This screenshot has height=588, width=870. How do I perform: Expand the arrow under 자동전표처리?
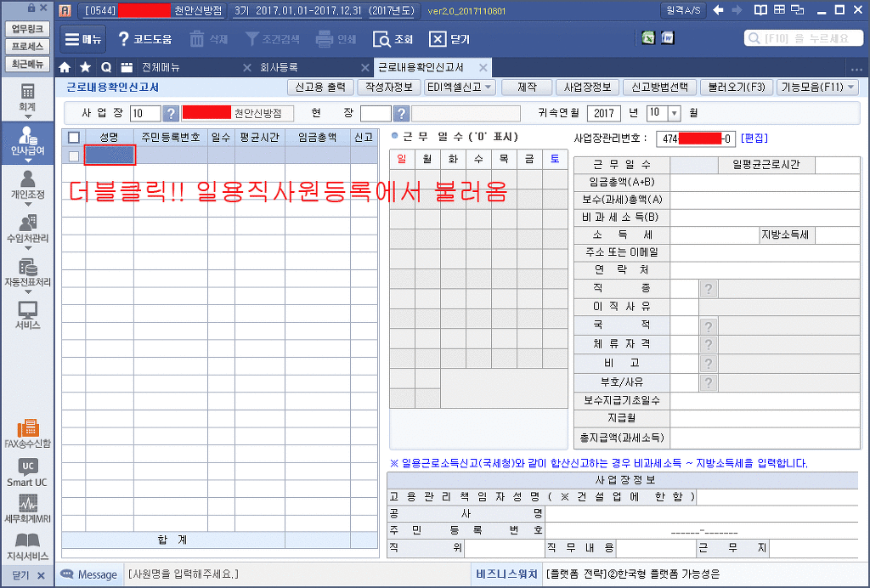tap(27, 291)
